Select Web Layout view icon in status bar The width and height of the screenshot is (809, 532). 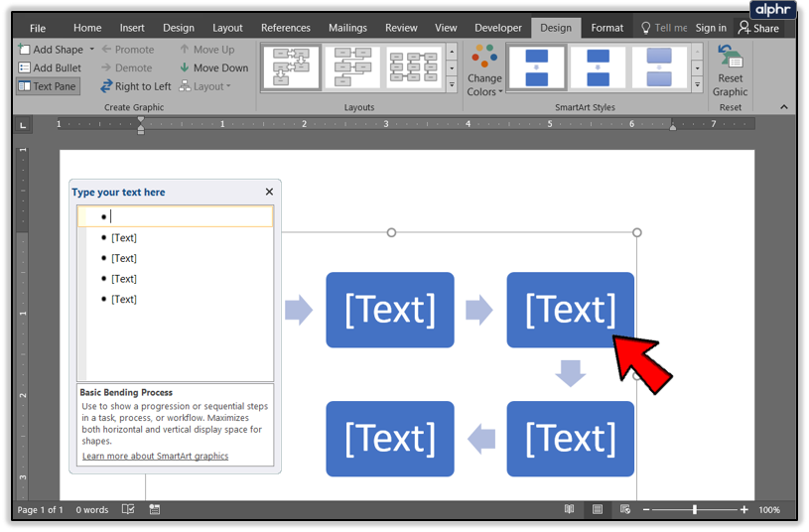[624, 509]
